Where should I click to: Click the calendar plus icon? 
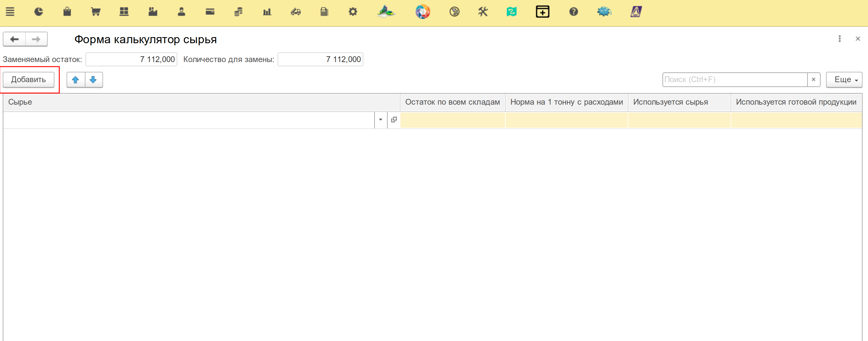(542, 12)
